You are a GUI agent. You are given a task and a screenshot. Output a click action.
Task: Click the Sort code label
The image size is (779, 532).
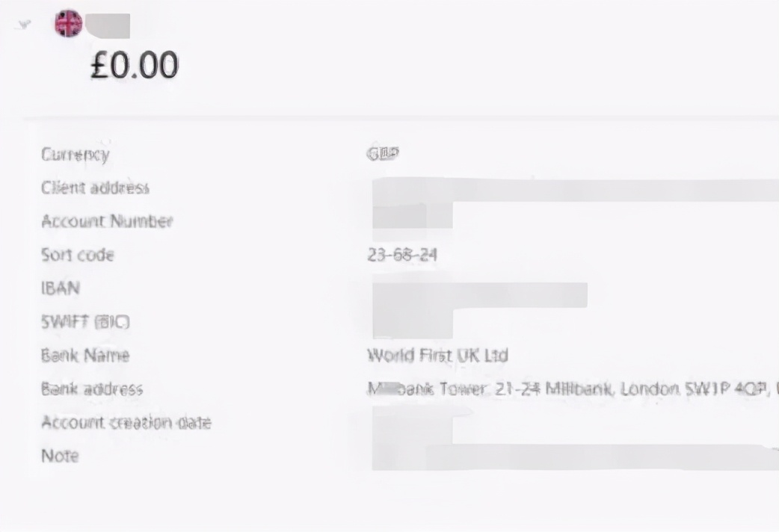point(78,255)
